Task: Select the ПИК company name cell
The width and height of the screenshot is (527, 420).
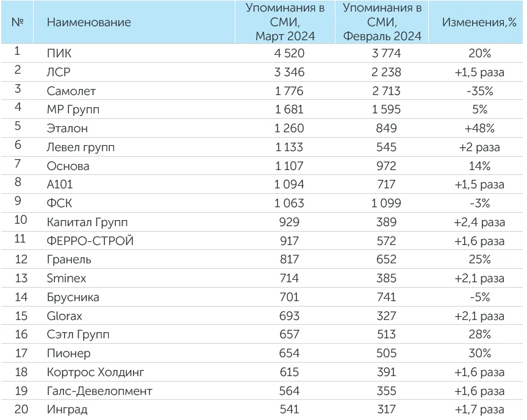Action: 59,54
